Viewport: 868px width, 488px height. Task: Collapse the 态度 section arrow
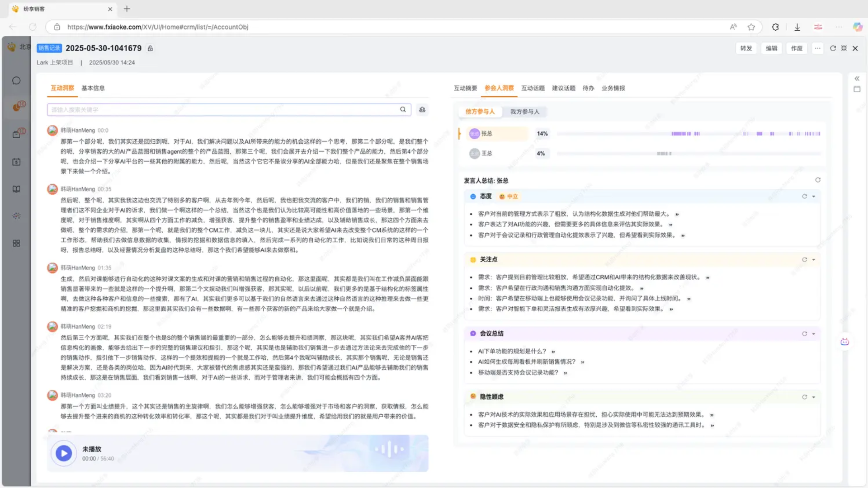[814, 197]
